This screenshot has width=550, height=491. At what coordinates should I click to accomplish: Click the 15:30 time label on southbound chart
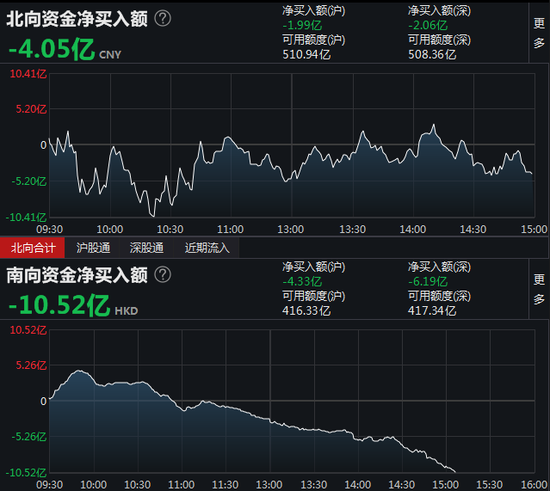click(490, 485)
